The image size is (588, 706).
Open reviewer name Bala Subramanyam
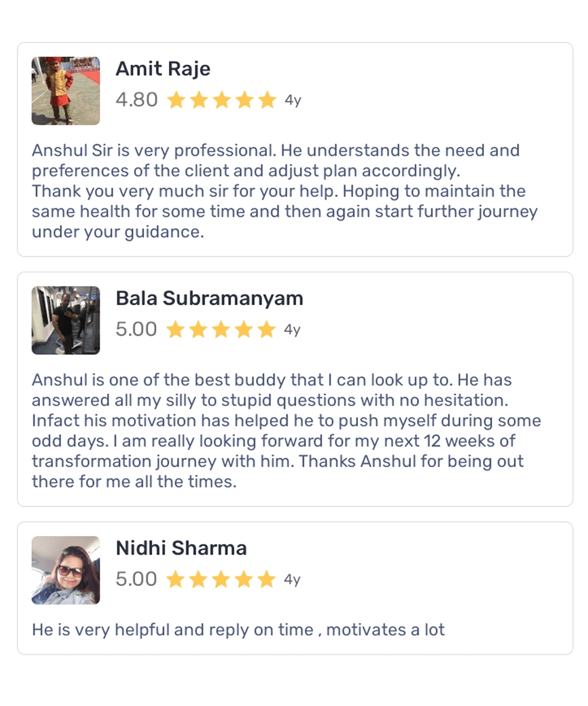[x=209, y=298]
